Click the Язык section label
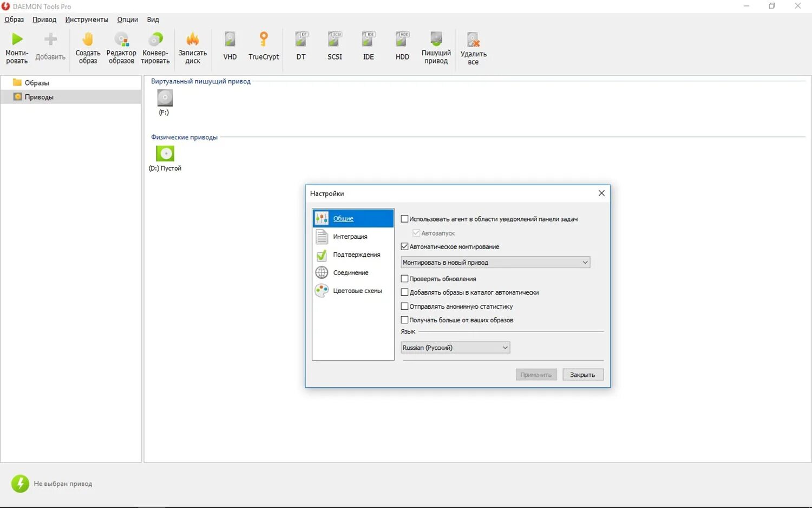 pos(408,331)
